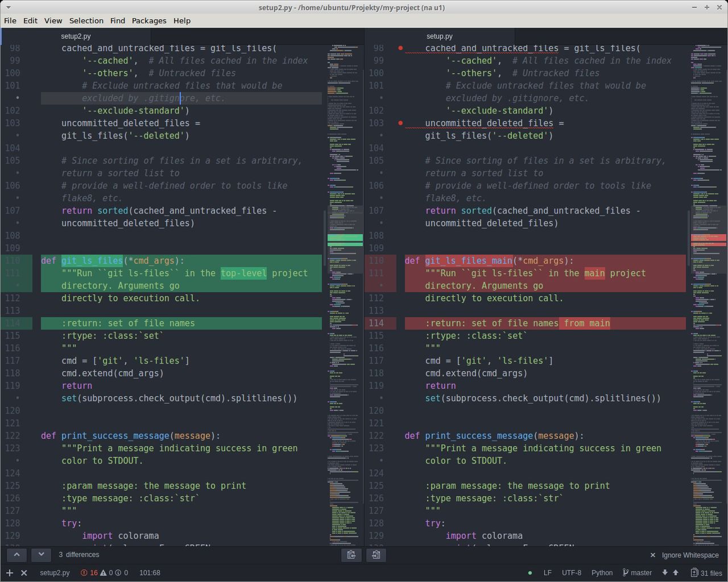Click the X icon in status bar
Image resolution: width=728 pixels, height=582 pixels.
(24, 573)
